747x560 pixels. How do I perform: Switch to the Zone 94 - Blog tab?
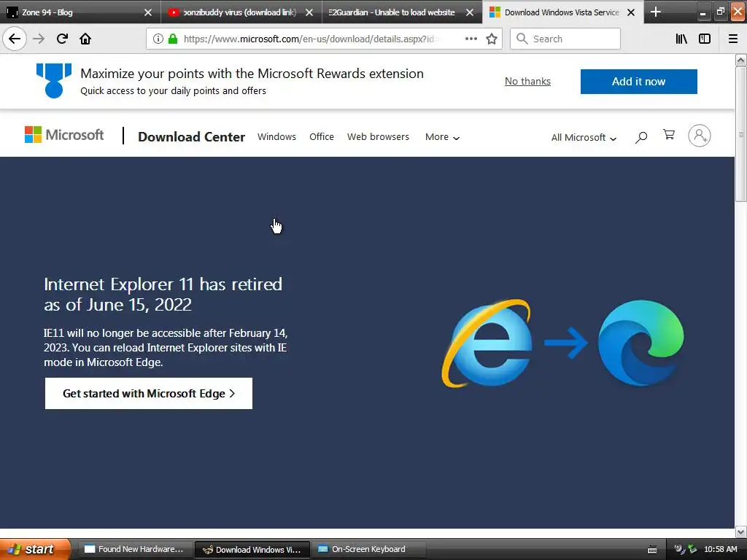80,12
